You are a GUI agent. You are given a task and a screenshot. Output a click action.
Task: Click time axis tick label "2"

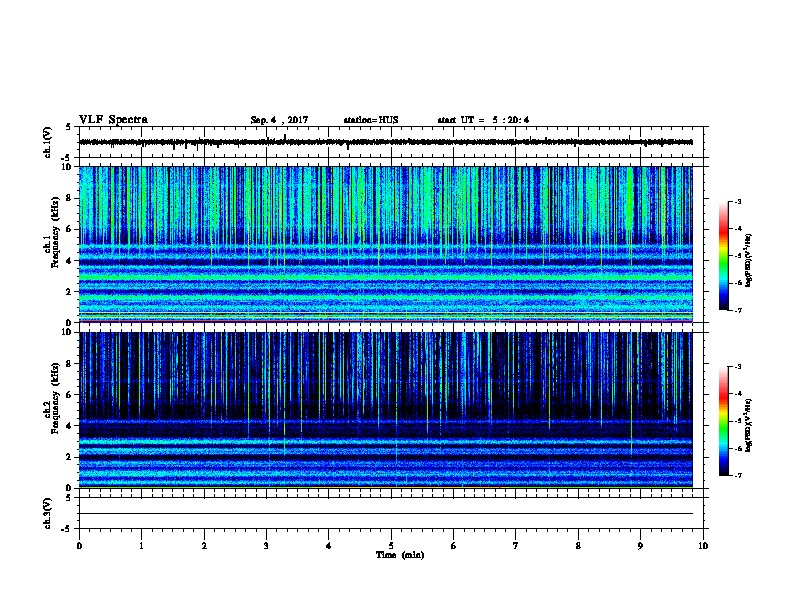(x=204, y=546)
